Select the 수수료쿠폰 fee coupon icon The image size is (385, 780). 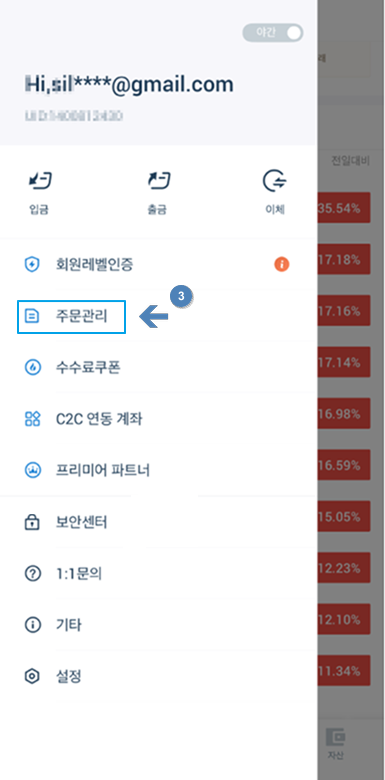click(32, 368)
